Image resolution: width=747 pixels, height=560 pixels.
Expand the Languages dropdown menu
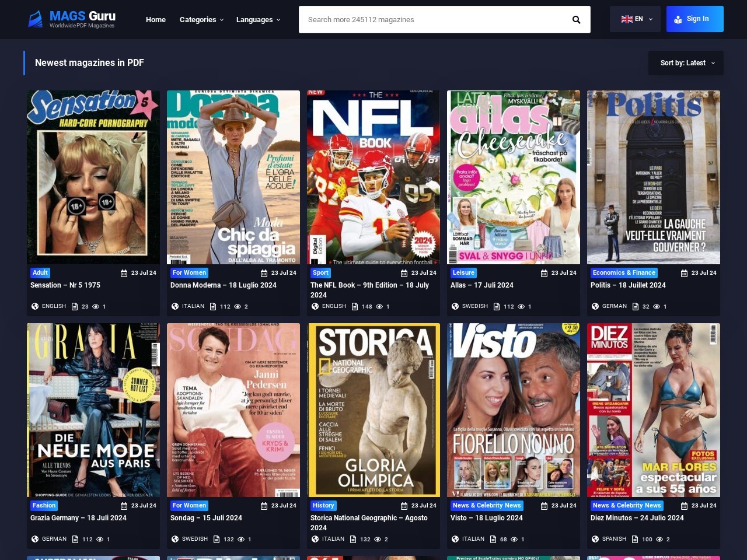(x=258, y=20)
